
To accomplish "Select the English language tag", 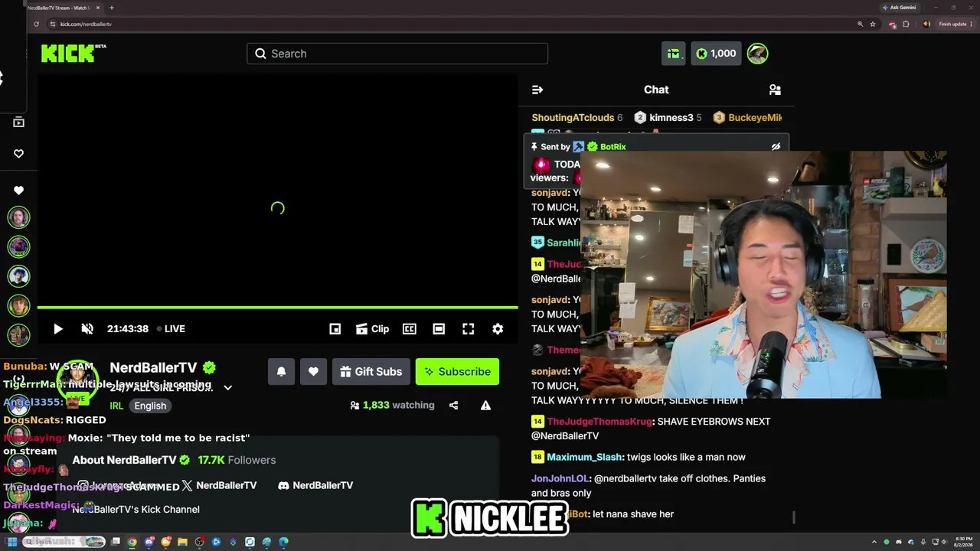I will 150,406.
